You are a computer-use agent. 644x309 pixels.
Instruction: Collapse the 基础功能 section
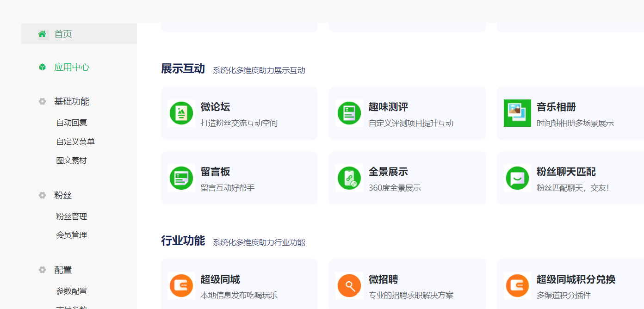(72, 101)
